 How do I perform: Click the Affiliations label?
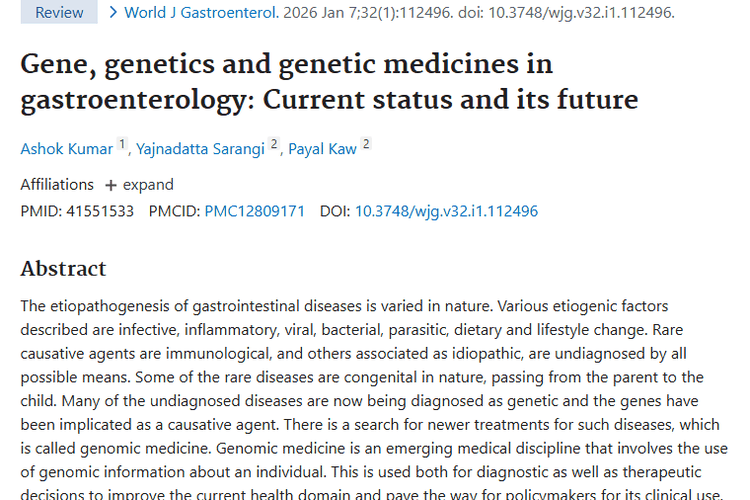(57, 185)
